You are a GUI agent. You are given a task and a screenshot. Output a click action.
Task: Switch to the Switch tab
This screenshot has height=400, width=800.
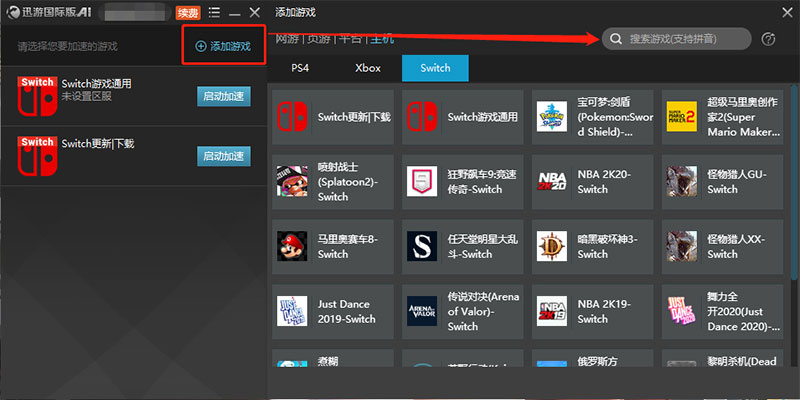pos(435,68)
